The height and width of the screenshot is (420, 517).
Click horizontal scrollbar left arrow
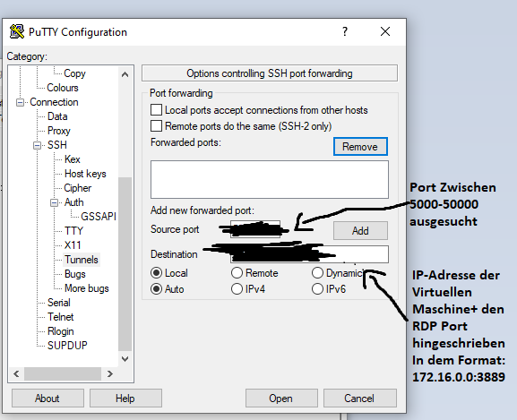16,373
